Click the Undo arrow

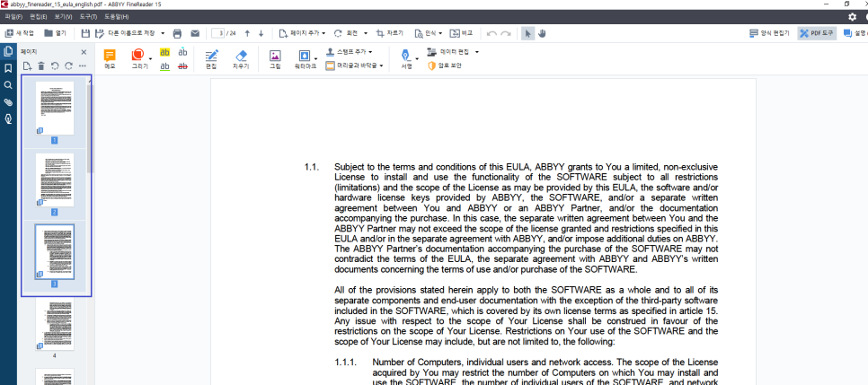tap(492, 34)
